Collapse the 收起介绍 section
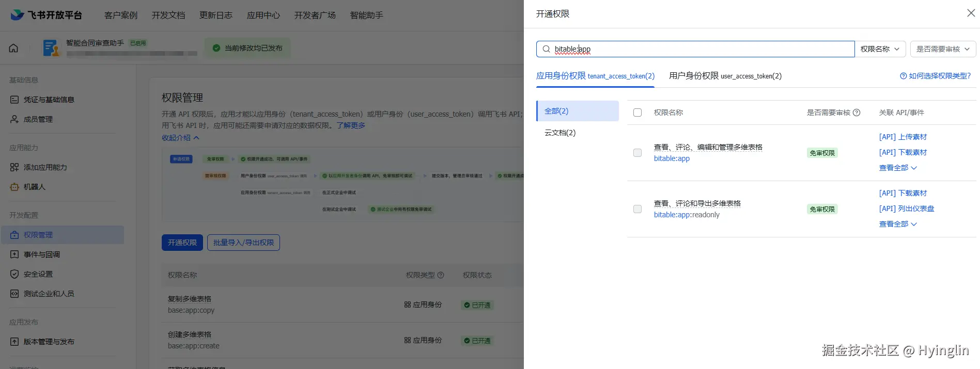The width and height of the screenshot is (980, 369). coord(180,138)
